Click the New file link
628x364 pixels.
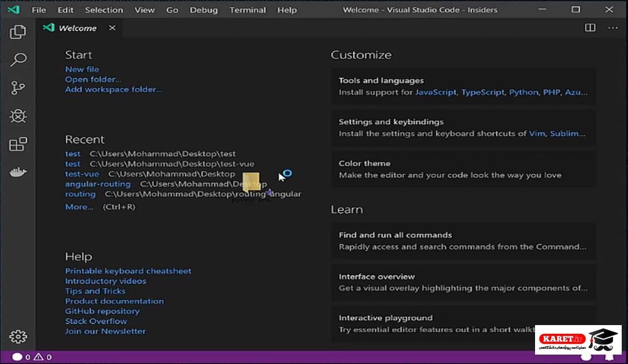(82, 69)
